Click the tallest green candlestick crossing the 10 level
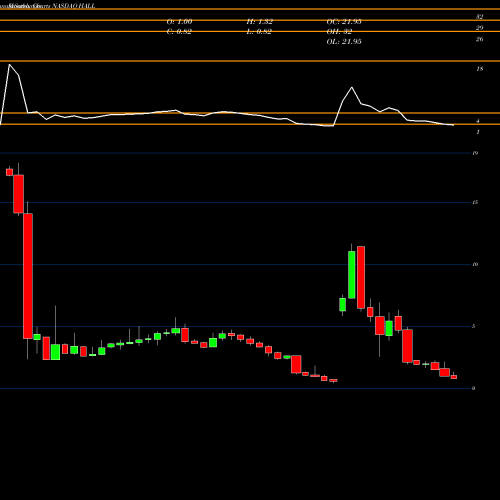The width and height of the screenshot is (500, 500). coord(352,275)
